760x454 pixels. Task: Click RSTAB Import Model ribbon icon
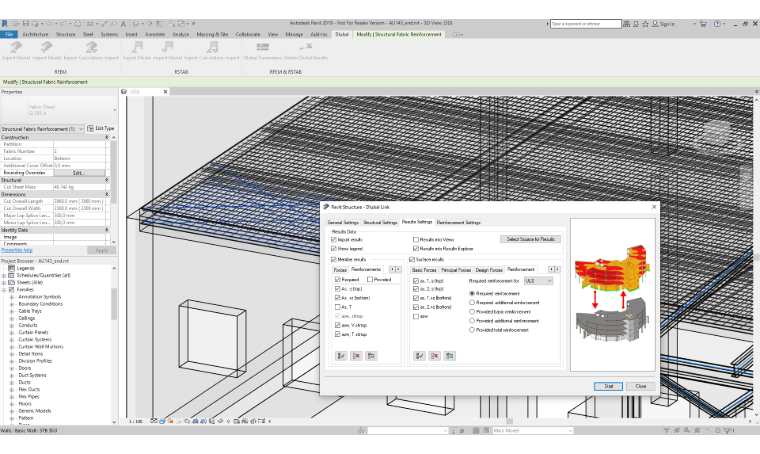[x=167, y=47]
